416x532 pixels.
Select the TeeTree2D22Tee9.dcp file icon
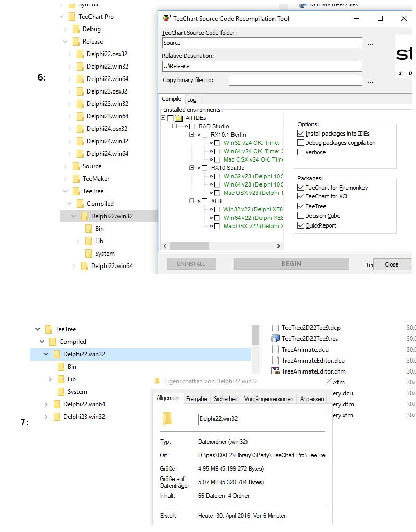276,328
